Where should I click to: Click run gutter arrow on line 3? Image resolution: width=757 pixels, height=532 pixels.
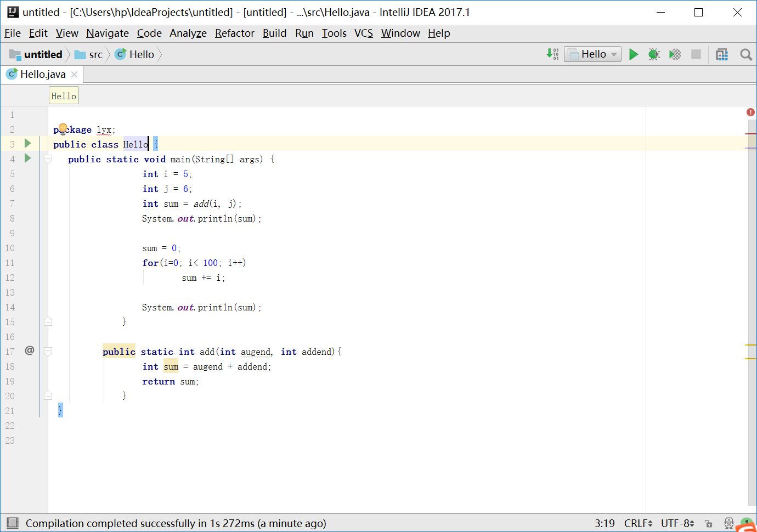coord(27,143)
